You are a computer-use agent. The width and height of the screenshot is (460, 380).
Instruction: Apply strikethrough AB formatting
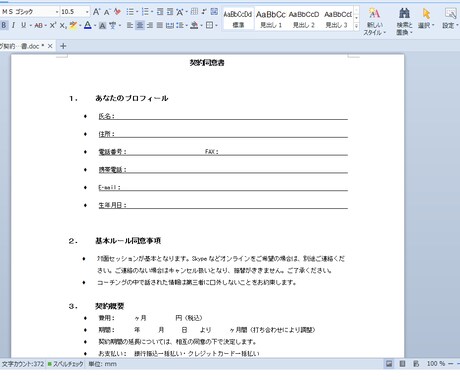(x=39, y=25)
